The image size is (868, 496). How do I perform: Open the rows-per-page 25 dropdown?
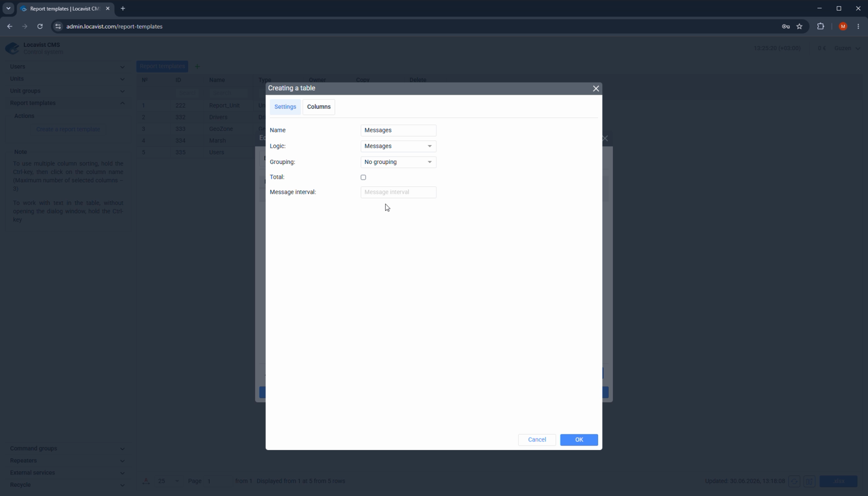pos(168,481)
